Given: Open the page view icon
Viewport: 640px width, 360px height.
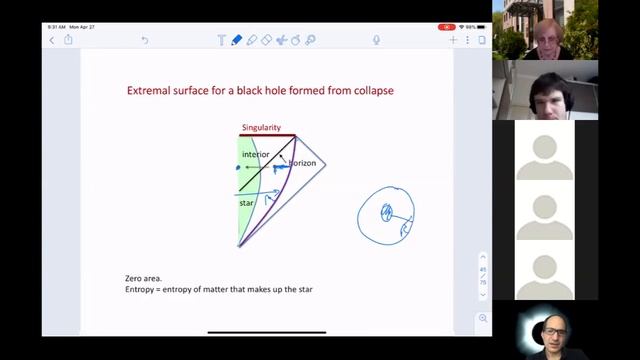Looking at the screenshot, I should coord(482,40).
